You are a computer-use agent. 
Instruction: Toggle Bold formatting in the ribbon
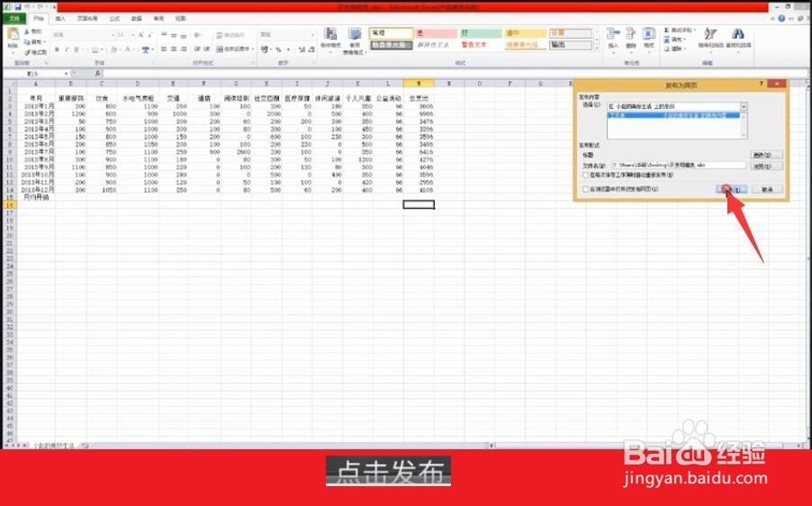(57, 50)
